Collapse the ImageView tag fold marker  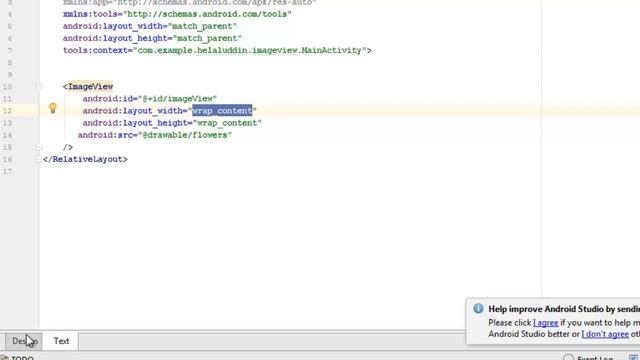pyautogui.click(x=38, y=87)
